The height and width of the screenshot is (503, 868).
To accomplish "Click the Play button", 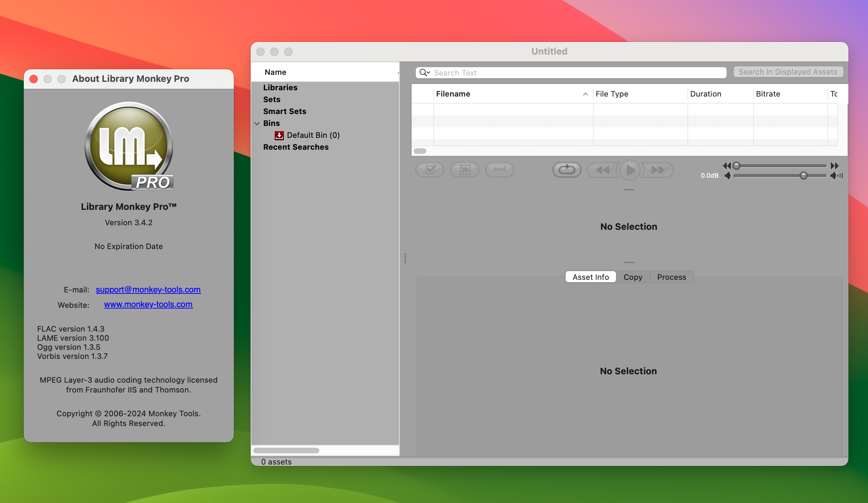I will coord(629,170).
